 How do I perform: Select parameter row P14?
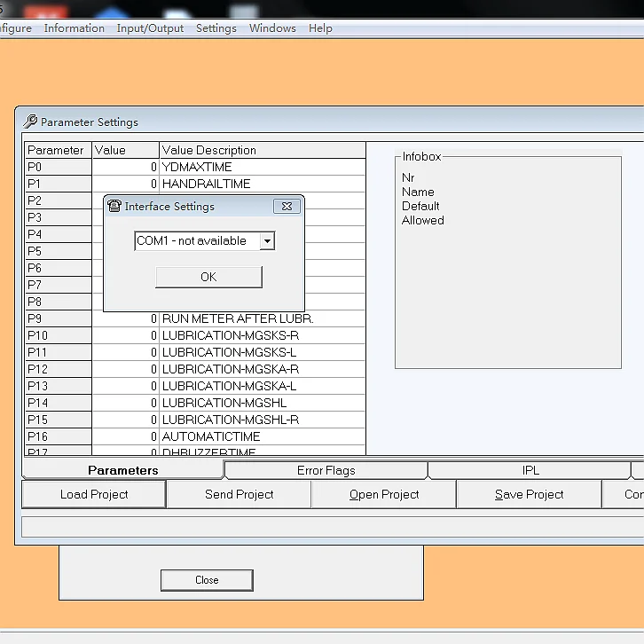click(58, 403)
